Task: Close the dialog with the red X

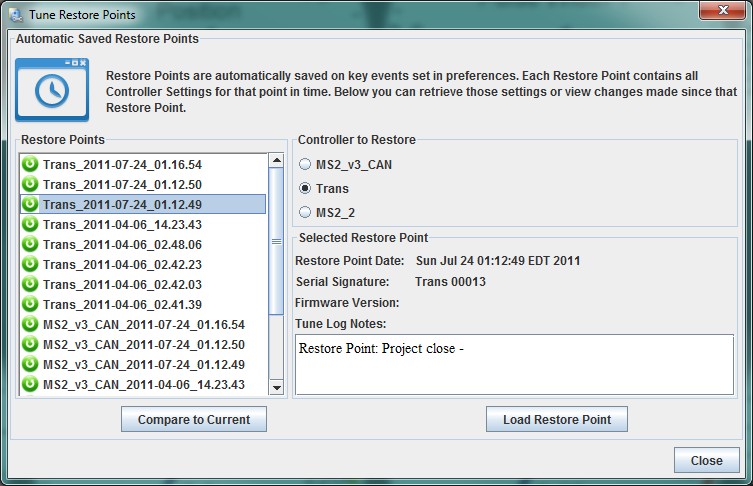Action: (722, 10)
